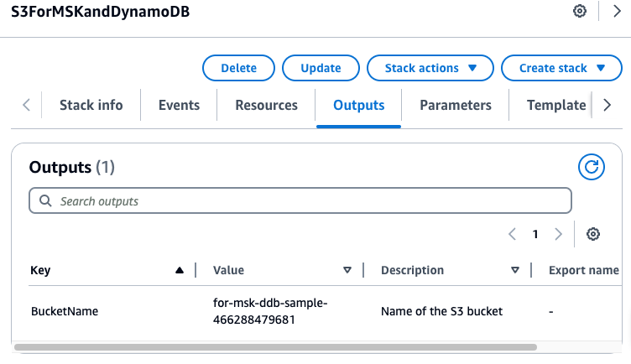This screenshot has width=631, height=364.
Task: Sort by Value column arrow
Action: click(347, 270)
